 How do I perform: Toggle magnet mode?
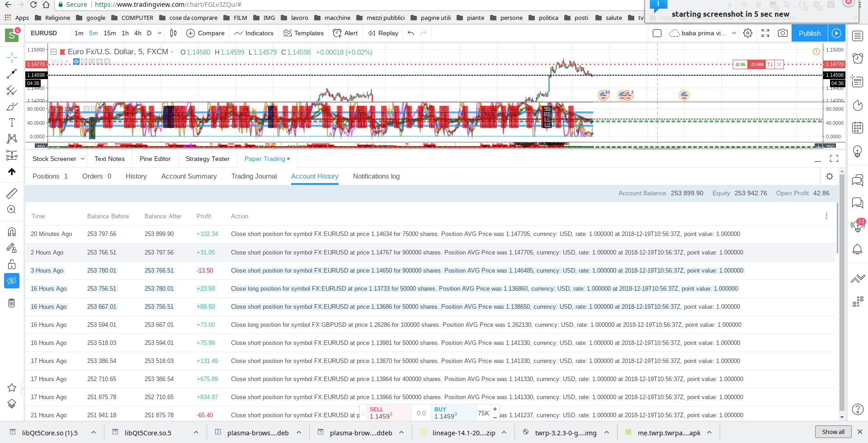point(12,232)
